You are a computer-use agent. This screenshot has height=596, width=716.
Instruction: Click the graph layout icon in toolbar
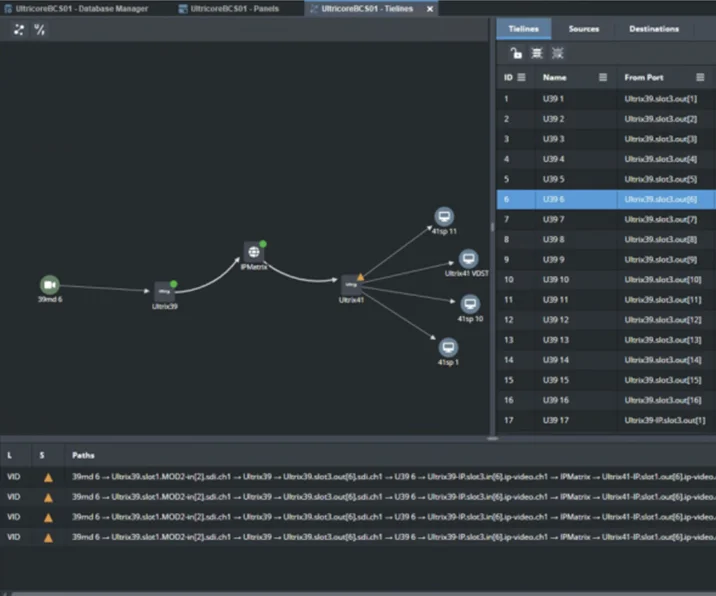point(19,29)
